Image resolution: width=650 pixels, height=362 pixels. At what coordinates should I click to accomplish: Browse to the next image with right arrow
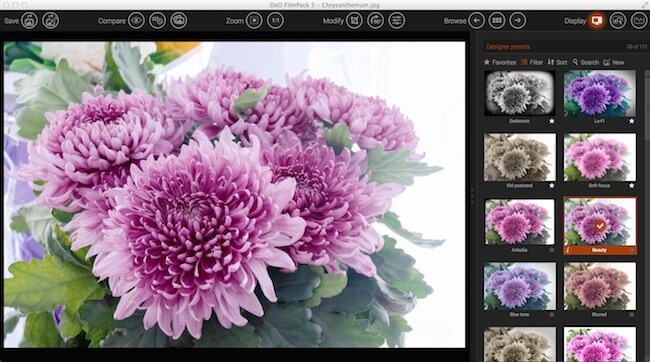coord(518,20)
